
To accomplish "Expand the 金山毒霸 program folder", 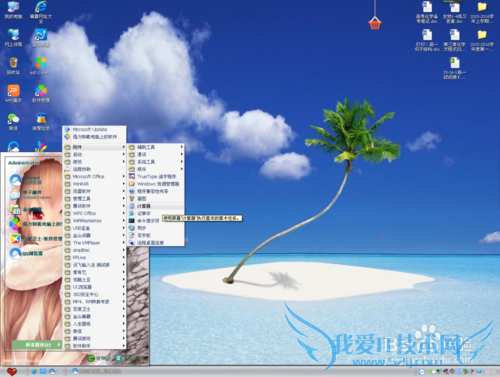I will 95,316.
